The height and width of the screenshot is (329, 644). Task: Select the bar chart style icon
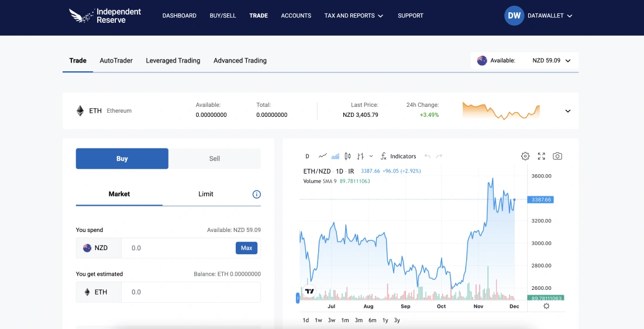click(x=360, y=156)
